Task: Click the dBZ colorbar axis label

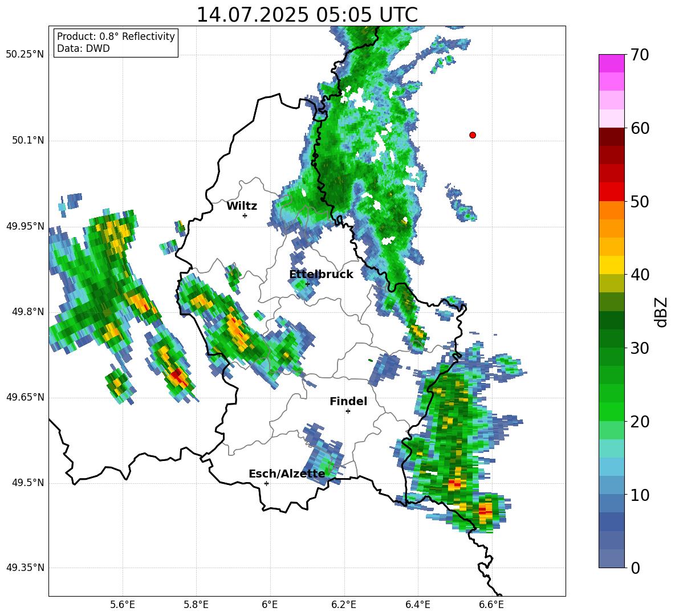Action: [x=662, y=312]
